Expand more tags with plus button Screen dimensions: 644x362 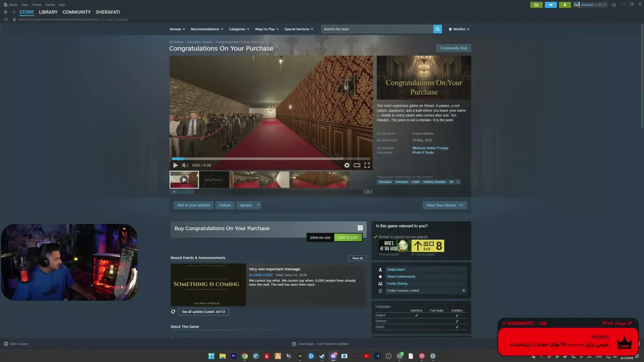click(x=458, y=182)
